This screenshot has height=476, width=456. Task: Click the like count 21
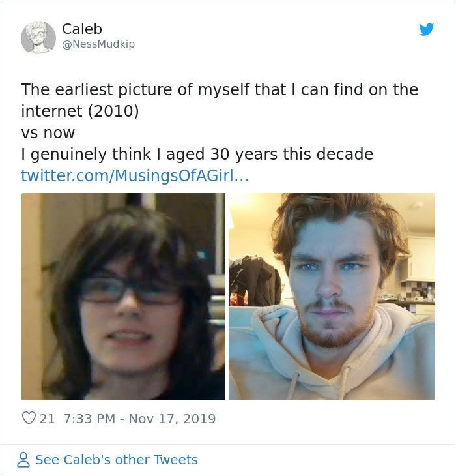coord(47,419)
